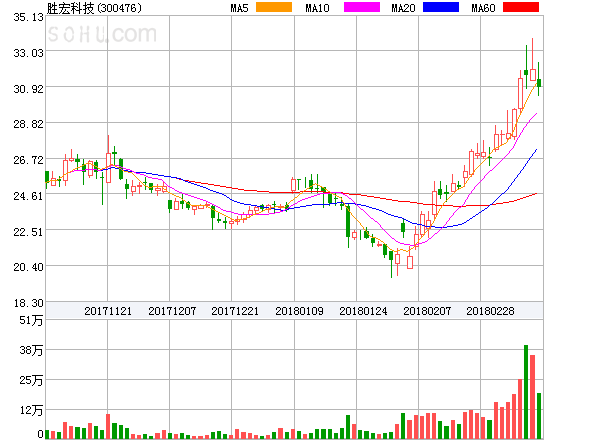Click the 30.92 price axis label

point(28,89)
